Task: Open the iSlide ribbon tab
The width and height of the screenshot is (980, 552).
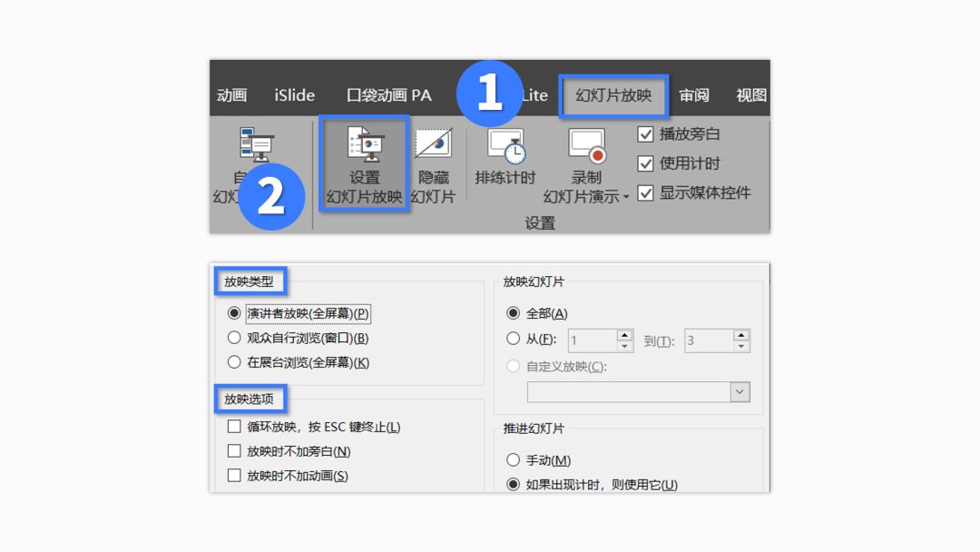Action: pos(294,95)
